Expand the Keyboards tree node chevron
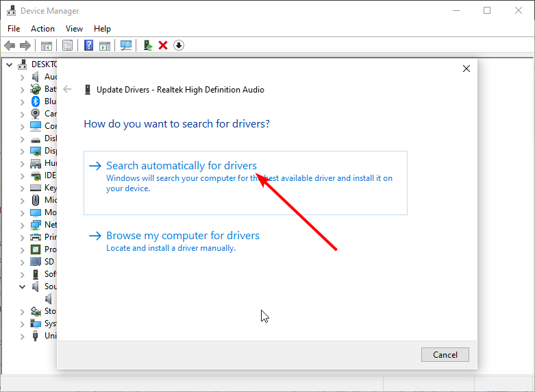The height and width of the screenshot is (392, 535). point(22,188)
